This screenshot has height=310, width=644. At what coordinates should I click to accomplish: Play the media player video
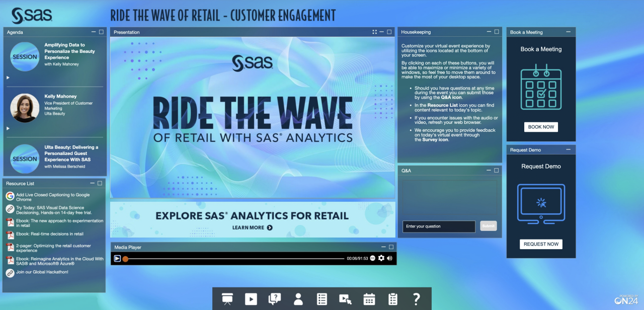(x=117, y=258)
